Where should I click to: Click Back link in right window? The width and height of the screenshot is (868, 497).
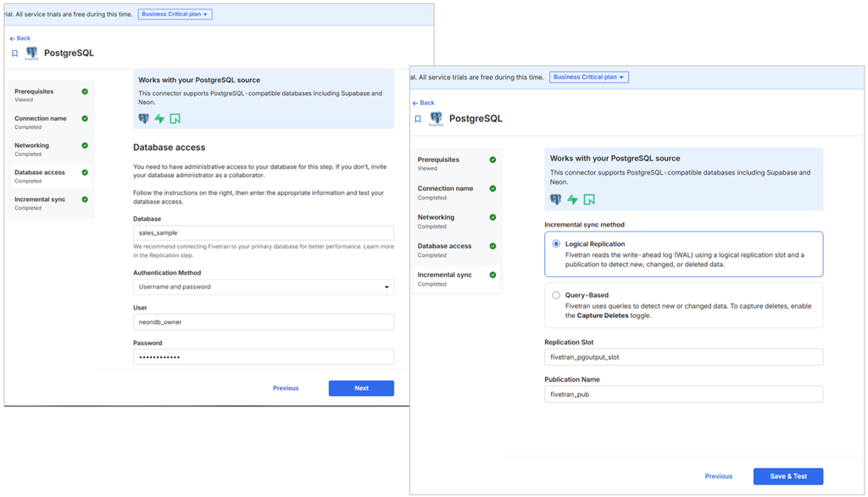(x=424, y=103)
